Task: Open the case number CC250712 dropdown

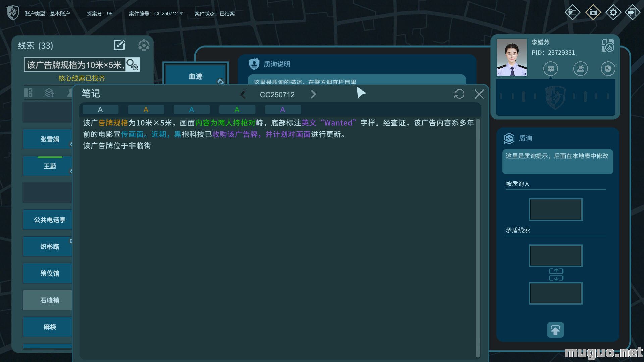Action: click(x=156, y=14)
